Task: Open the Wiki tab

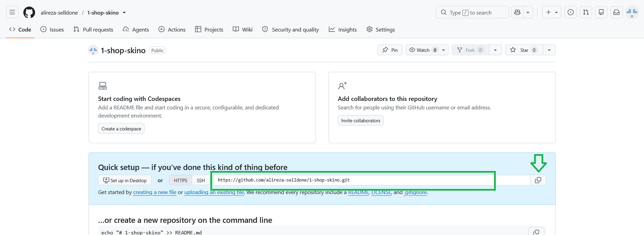Action: pos(243,29)
